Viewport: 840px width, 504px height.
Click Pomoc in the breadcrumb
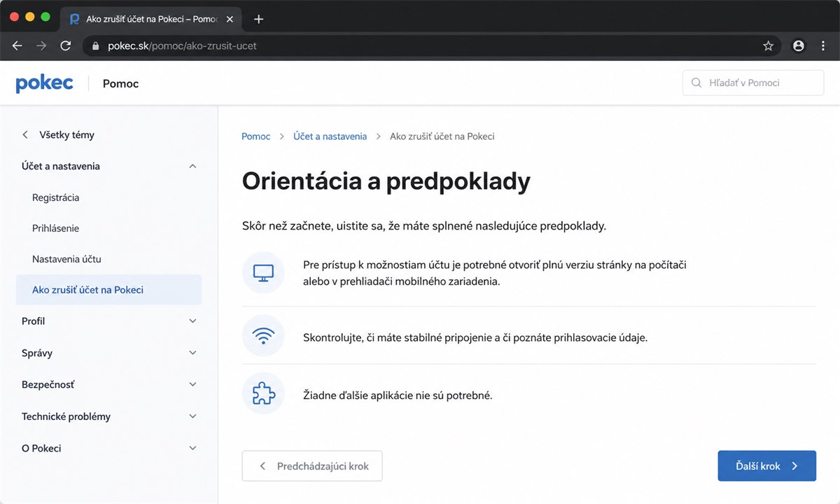click(x=255, y=136)
